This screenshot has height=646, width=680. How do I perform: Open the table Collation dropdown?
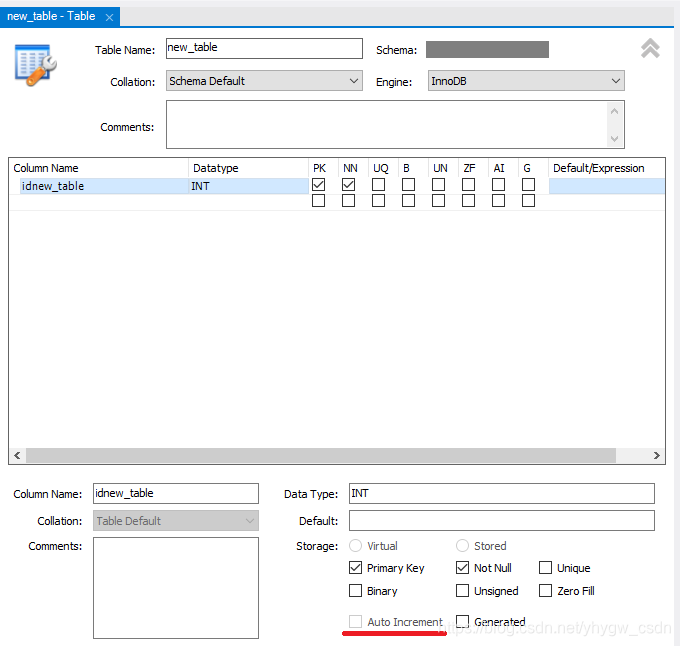click(x=264, y=81)
